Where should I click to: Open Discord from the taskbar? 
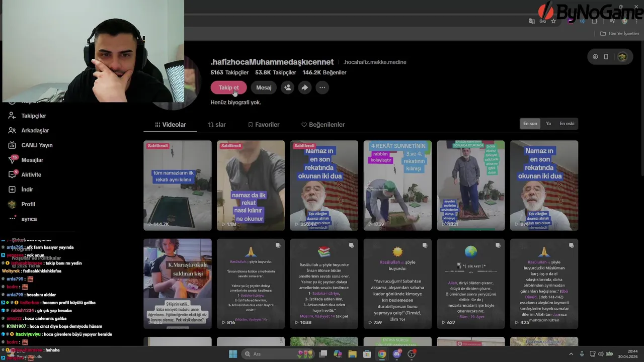click(x=397, y=354)
